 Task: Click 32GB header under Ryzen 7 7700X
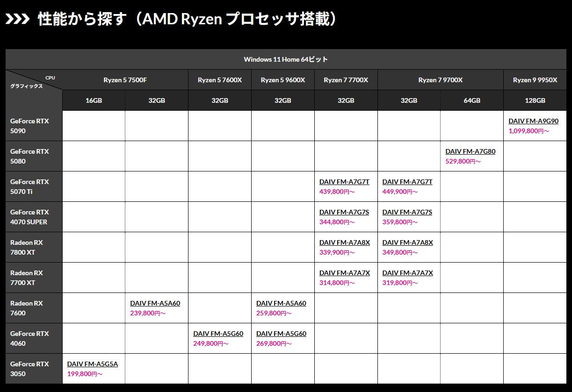(x=346, y=100)
